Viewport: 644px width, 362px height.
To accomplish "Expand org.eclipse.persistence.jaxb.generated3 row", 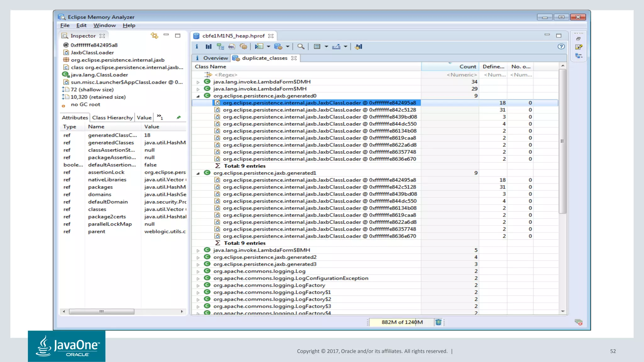I will [x=198, y=265].
